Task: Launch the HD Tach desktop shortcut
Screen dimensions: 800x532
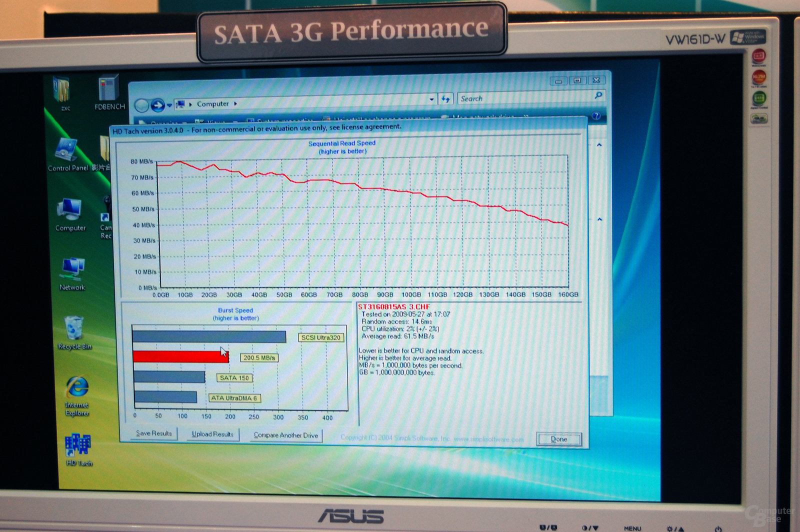Action: 78,450
